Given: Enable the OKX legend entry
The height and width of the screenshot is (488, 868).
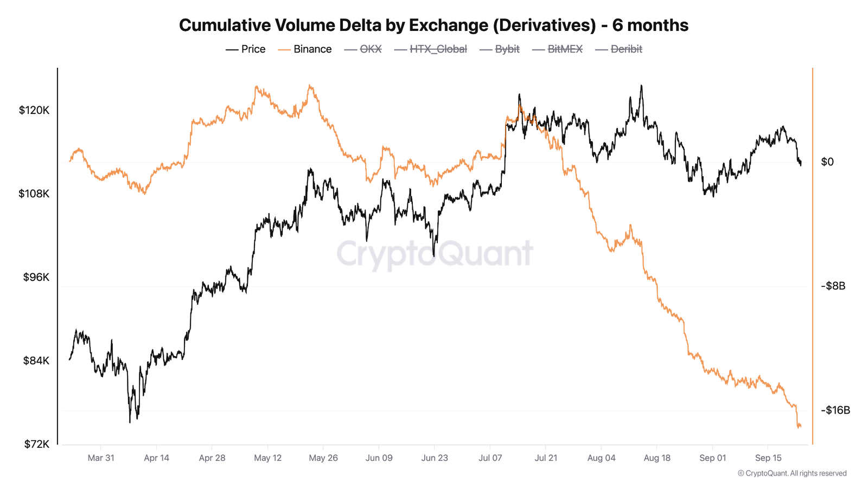Looking at the screenshot, I should coord(371,49).
